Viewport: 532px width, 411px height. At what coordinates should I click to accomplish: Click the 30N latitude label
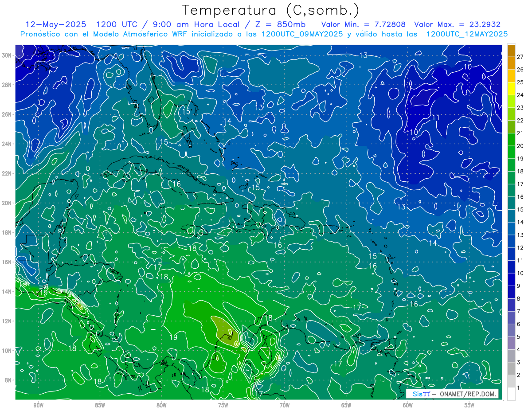pyautogui.click(x=7, y=55)
